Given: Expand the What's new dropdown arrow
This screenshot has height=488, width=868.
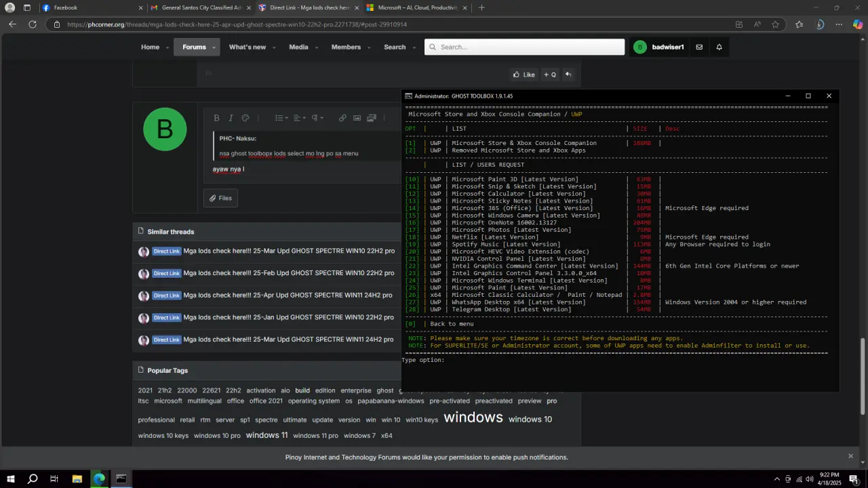Looking at the screenshot, I should (274, 47).
